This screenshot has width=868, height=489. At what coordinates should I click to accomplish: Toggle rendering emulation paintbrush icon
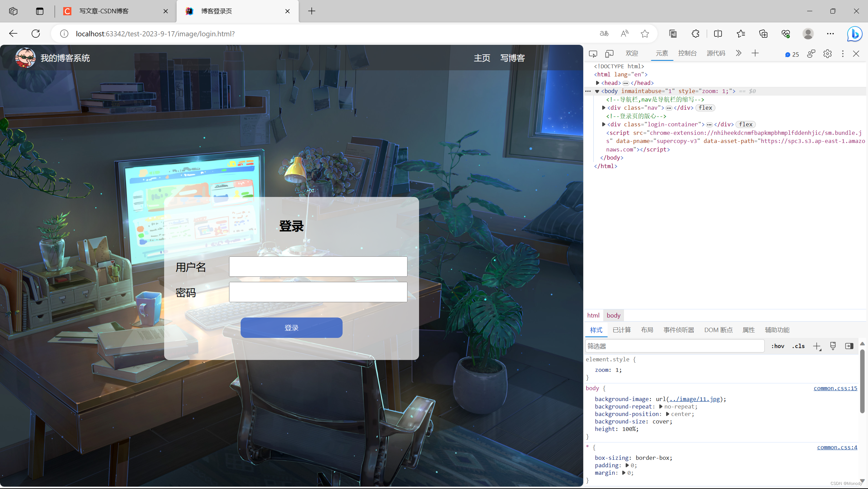tap(833, 346)
